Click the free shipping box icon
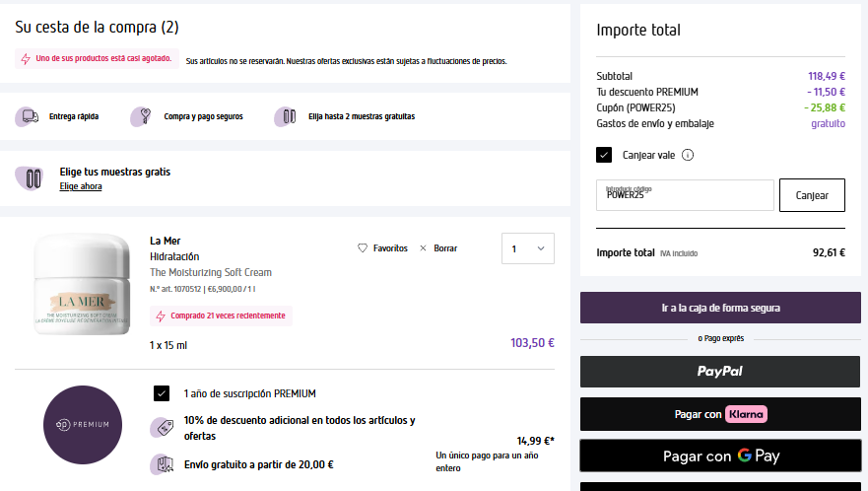 pos(160,464)
